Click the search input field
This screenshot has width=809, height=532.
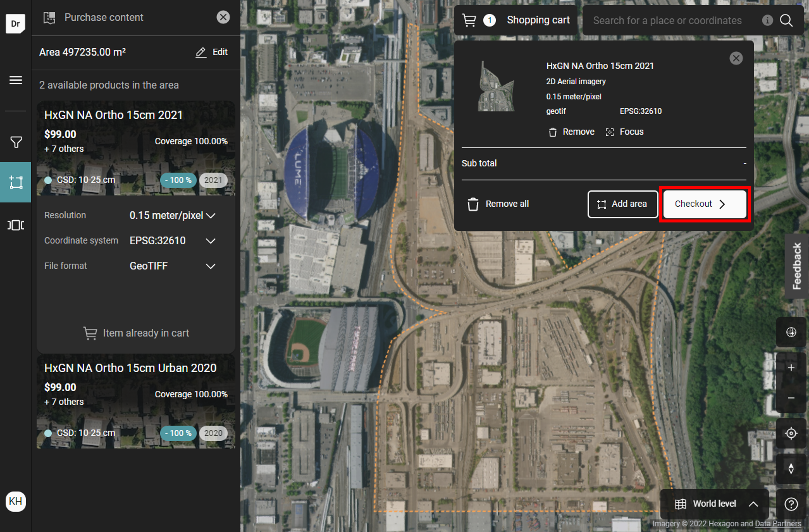tap(668, 20)
